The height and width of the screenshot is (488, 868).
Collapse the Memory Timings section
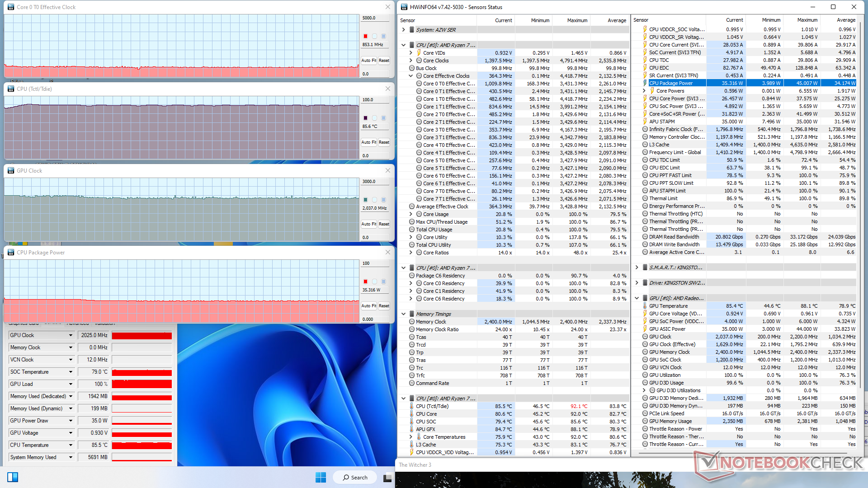click(x=404, y=314)
